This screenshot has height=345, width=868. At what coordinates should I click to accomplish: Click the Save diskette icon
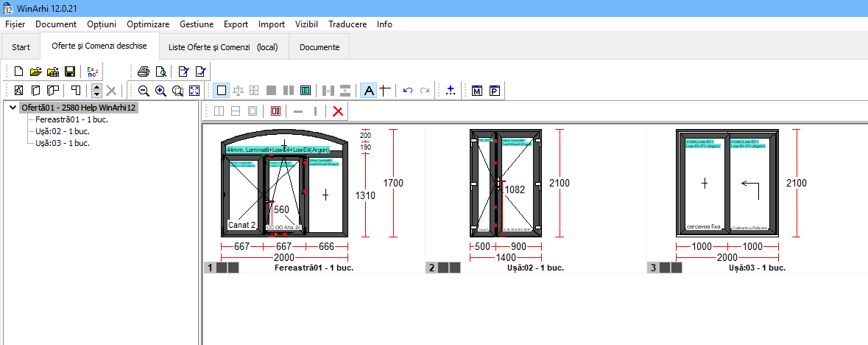(70, 72)
